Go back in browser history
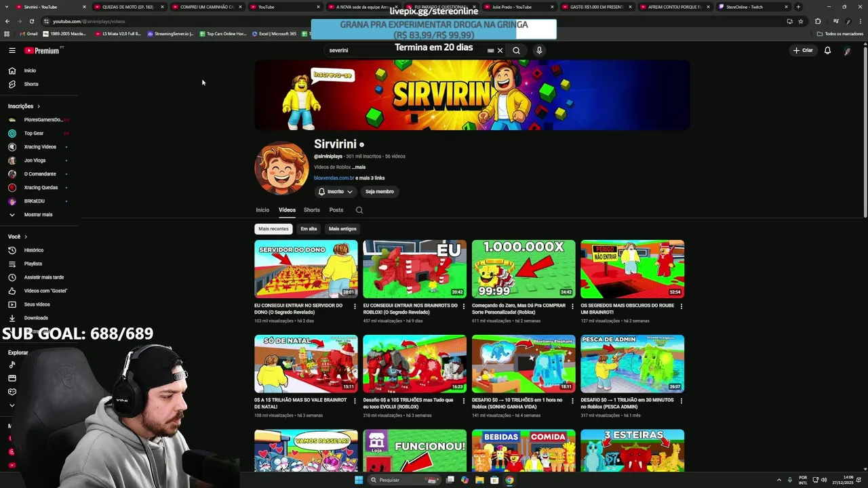This screenshot has width=868, height=488. 7,21
